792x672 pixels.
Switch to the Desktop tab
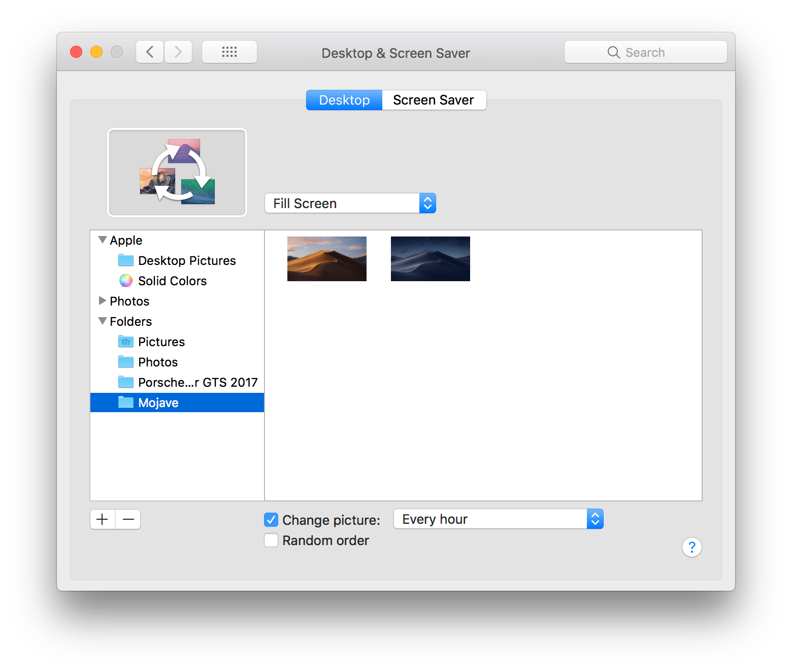pos(344,100)
